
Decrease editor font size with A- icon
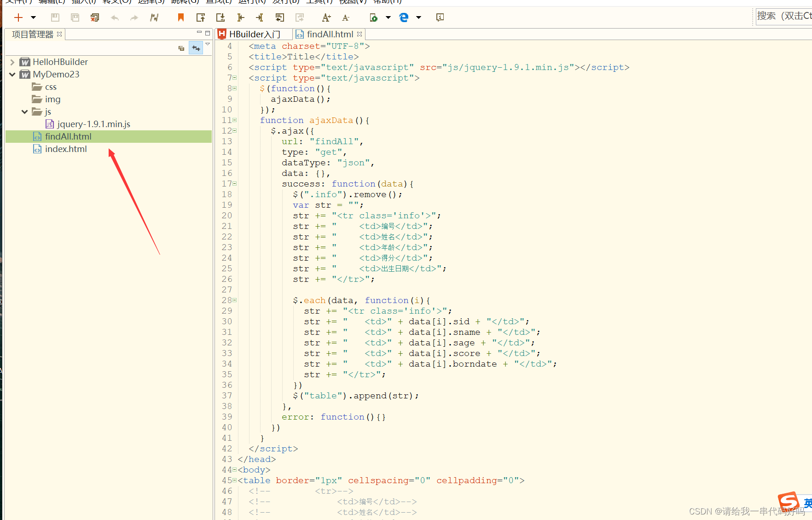pyautogui.click(x=345, y=18)
